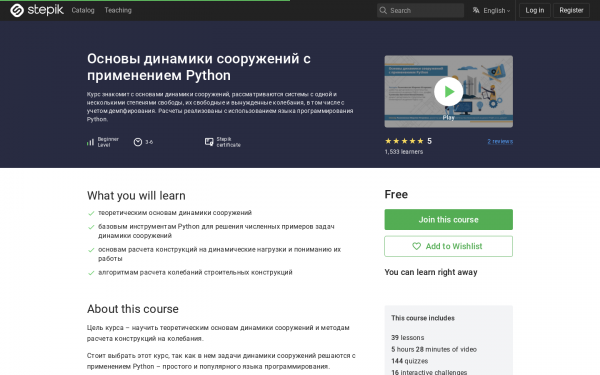Click the Beginner Level bars icon
This screenshot has width=600, height=375.
tap(90, 142)
